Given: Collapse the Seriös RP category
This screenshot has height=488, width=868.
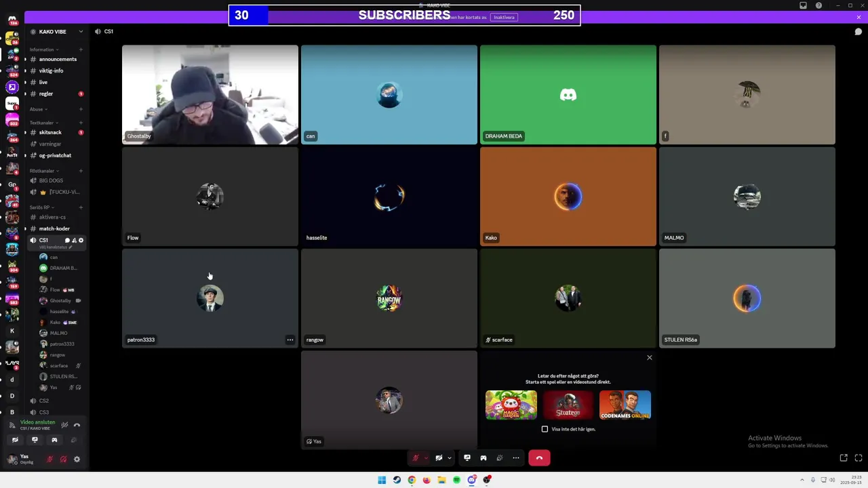Looking at the screenshot, I should point(41,207).
